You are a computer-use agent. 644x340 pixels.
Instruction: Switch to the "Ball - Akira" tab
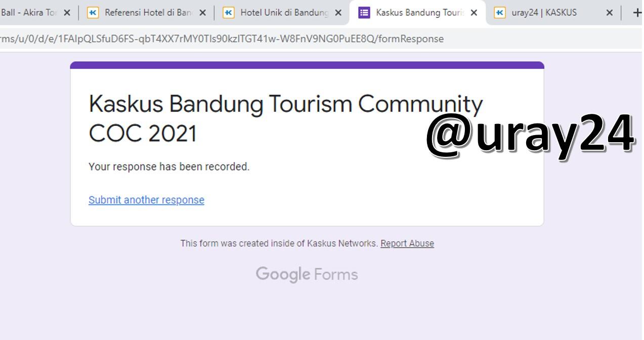click(x=28, y=13)
